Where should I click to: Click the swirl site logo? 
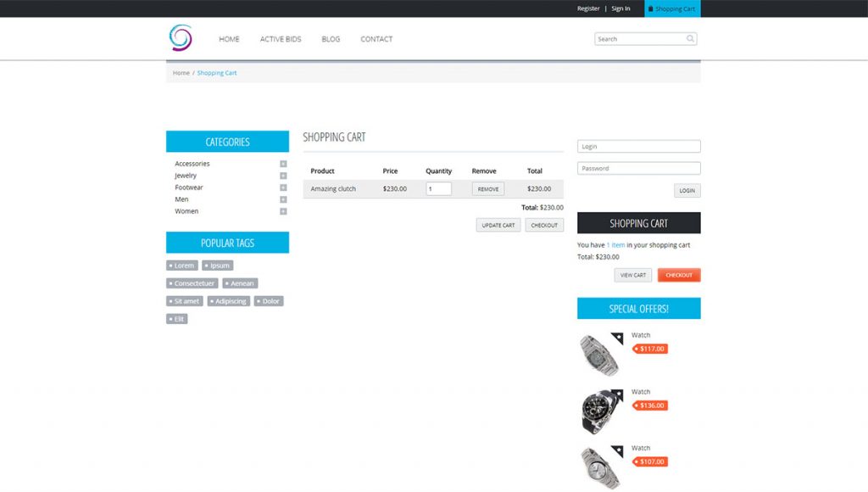pos(181,38)
